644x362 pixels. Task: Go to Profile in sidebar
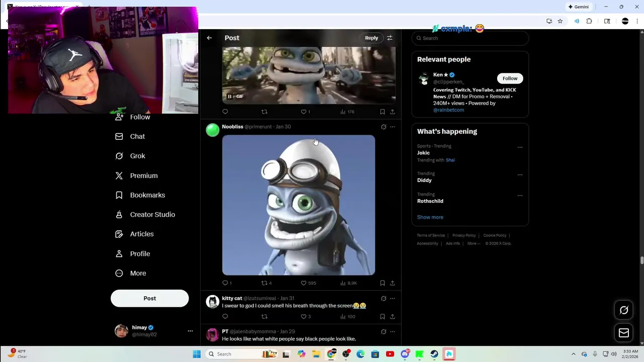pyautogui.click(x=133, y=254)
